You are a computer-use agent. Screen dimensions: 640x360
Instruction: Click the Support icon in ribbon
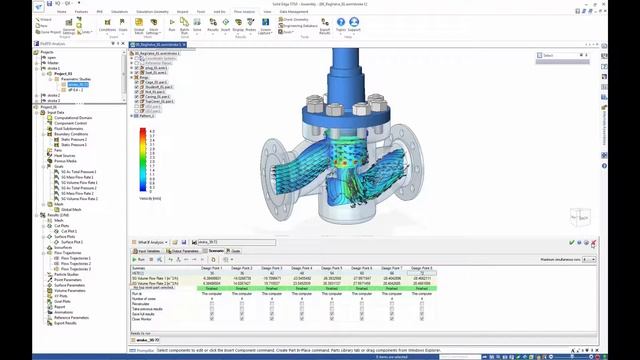tap(354, 24)
